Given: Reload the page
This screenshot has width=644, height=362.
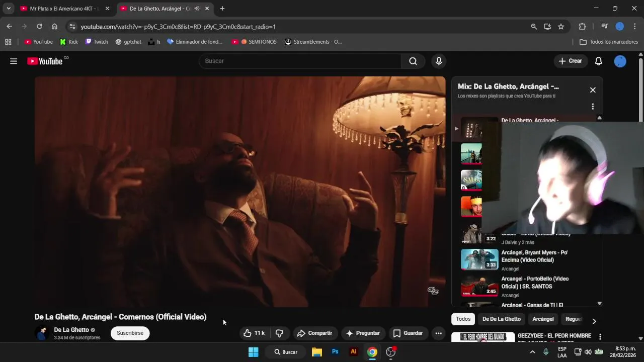Looking at the screenshot, I should (39, 27).
